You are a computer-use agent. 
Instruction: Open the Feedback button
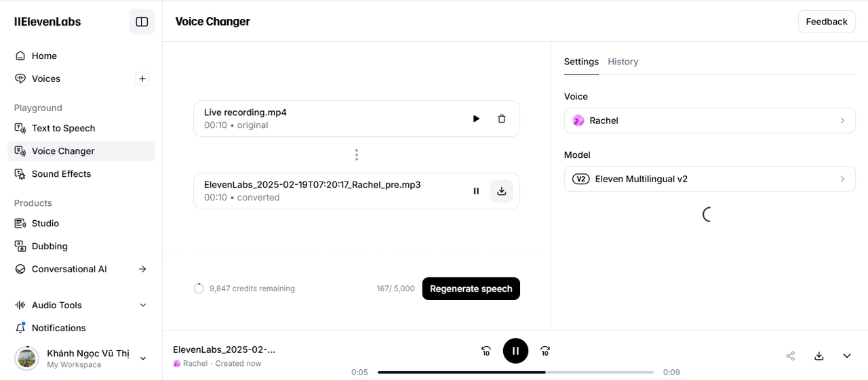pyautogui.click(x=826, y=22)
